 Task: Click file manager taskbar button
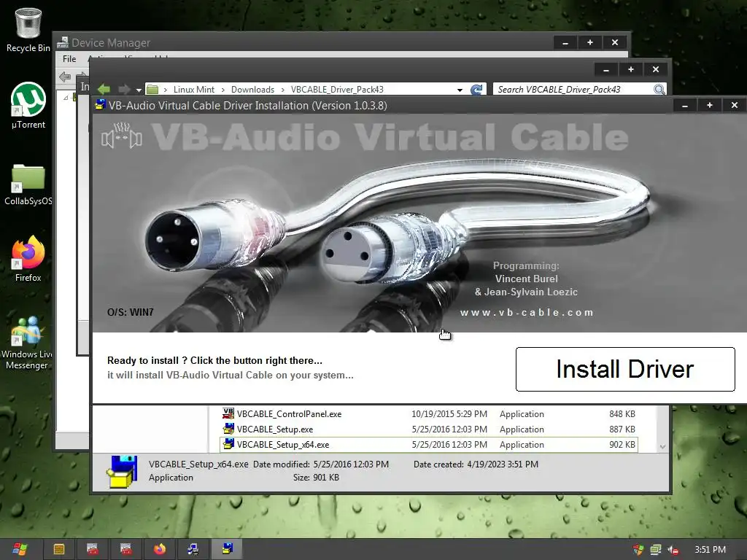coord(59,549)
